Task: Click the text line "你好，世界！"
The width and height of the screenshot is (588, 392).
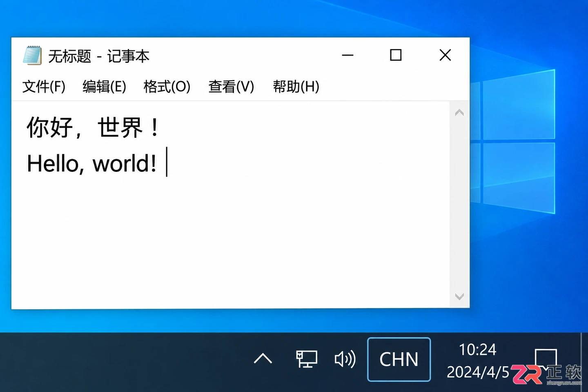Action: [93, 127]
